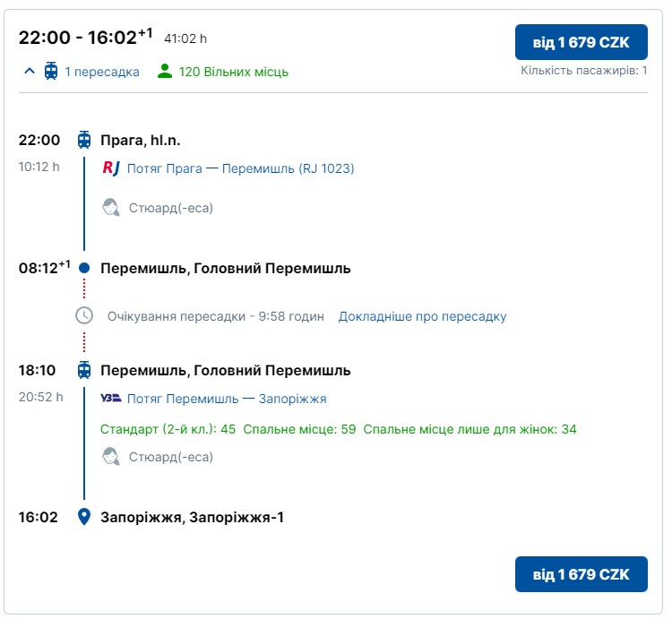Click the train icon beside 1 пересадка
Viewport: 672px width, 619px height.
[x=51, y=72]
